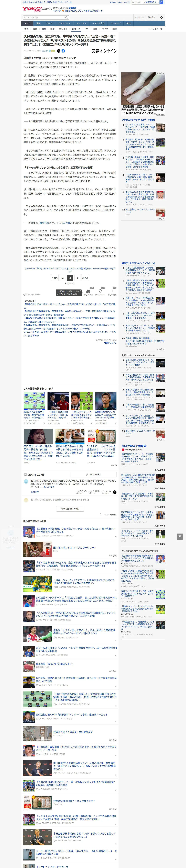The height and width of the screenshot is (868, 186).
Task: Open the 文春オンライン link below related articles
Action: click(110, 343)
